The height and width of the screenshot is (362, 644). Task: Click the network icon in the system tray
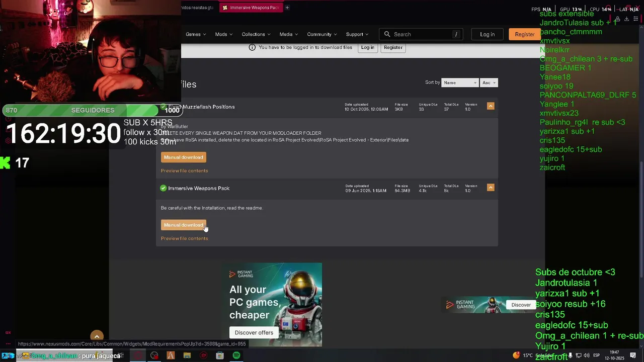[579, 355]
